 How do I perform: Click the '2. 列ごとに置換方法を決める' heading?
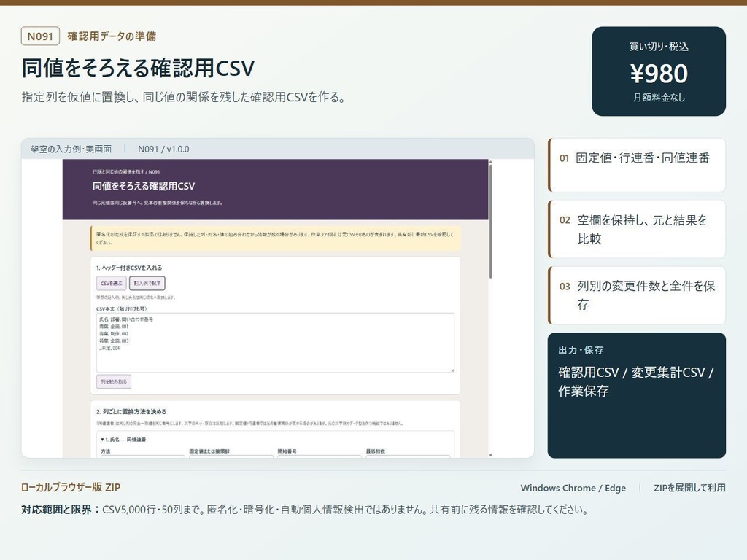click(131, 411)
